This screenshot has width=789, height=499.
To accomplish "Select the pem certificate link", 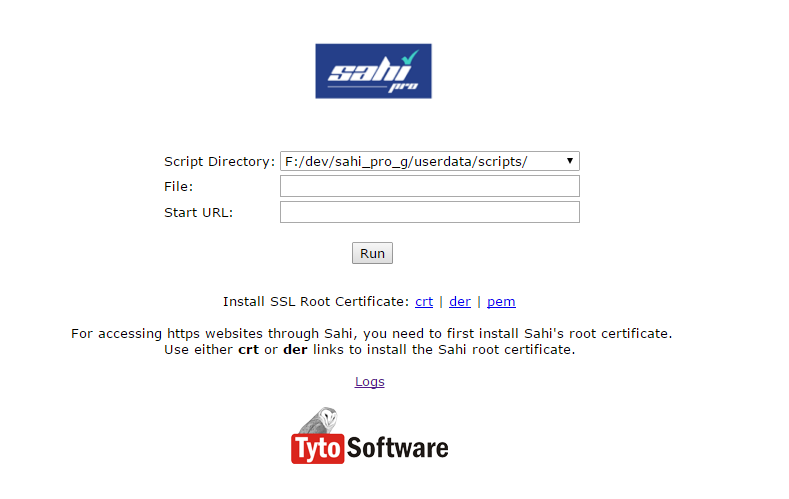I will coord(501,301).
